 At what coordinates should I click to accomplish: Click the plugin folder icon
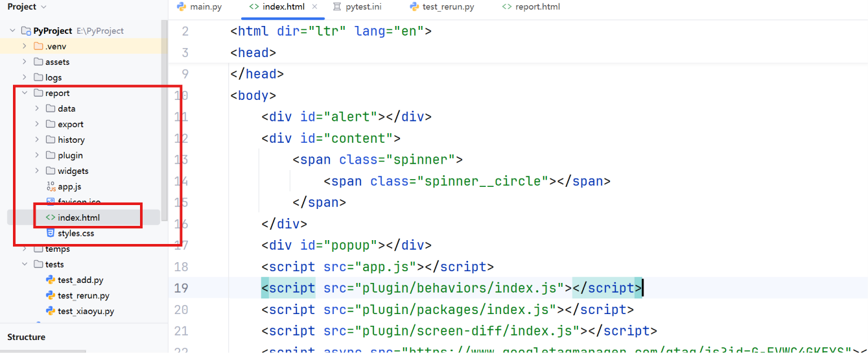point(51,155)
